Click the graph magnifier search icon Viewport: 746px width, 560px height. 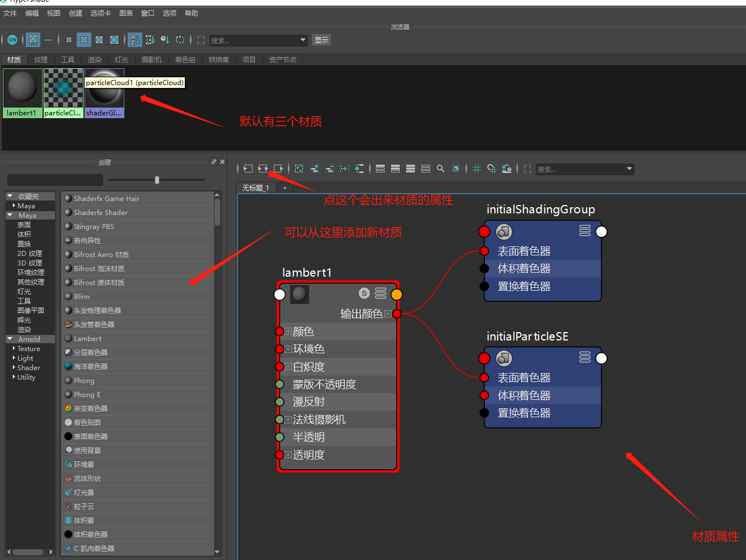[x=441, y=169]
